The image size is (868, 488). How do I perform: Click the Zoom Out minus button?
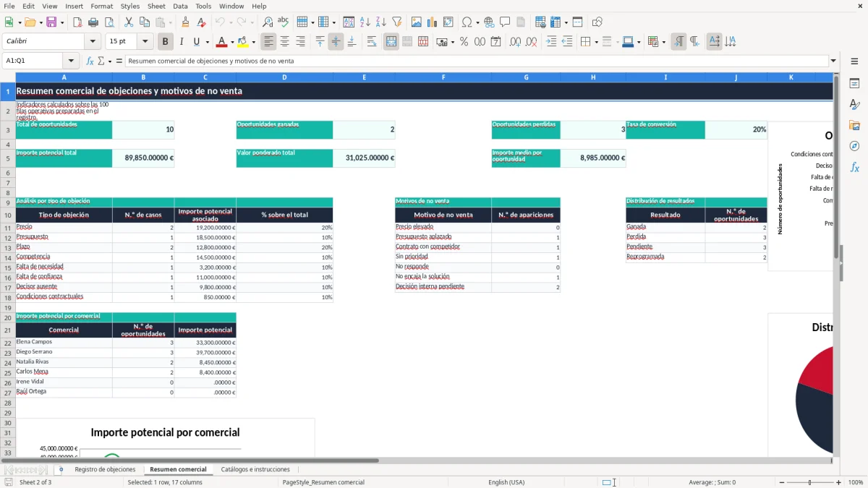(x=781, y=482)
